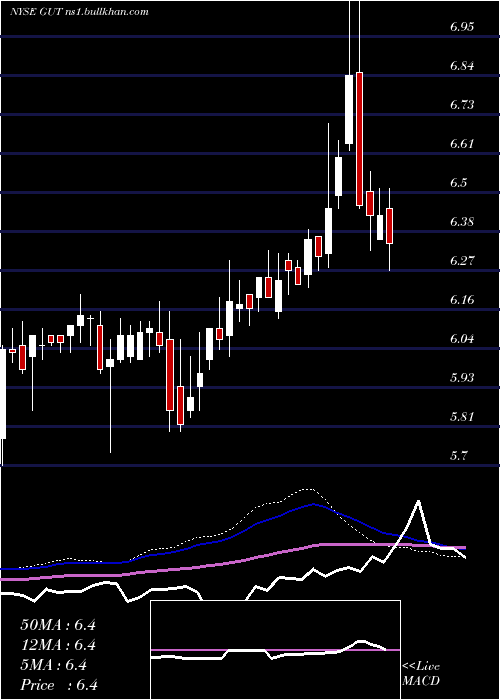Viewport: 500px width, 700px height.
Task: Click inside the Live MACD inset chart
Action: pyautogui.click(x=275, y=650)
